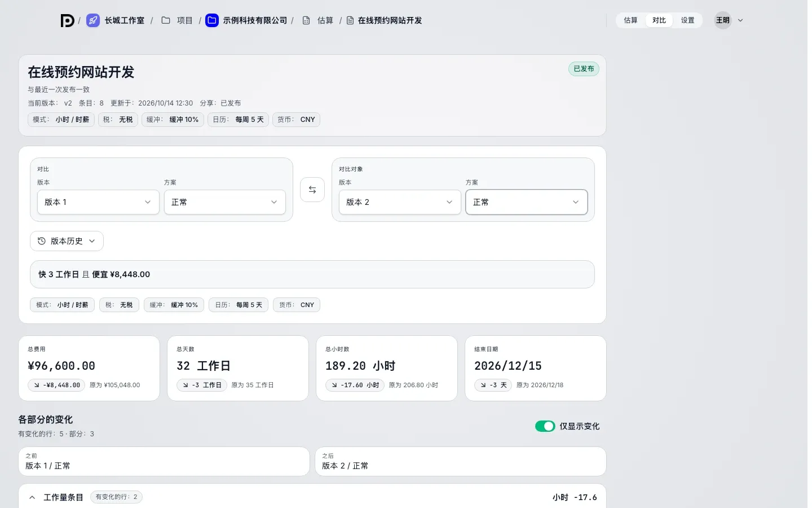The image size is (812, 508).
Task: Click the -¥8,448.00 cost change badge
Action: (56, 385)
